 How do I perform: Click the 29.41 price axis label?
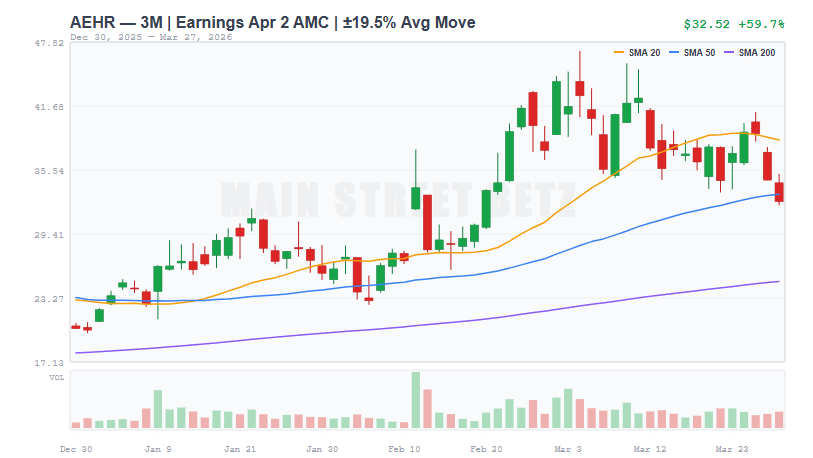click(49, 235)
